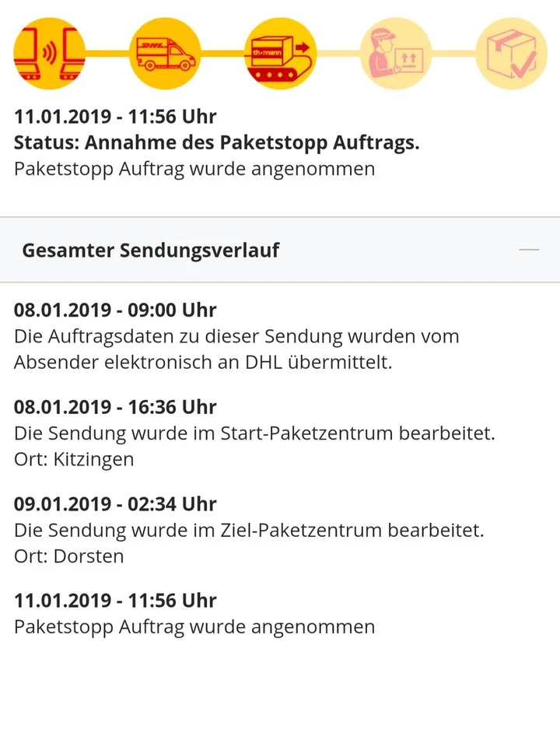
Task: Click the DHL delivery van icon
Action: 164,53
